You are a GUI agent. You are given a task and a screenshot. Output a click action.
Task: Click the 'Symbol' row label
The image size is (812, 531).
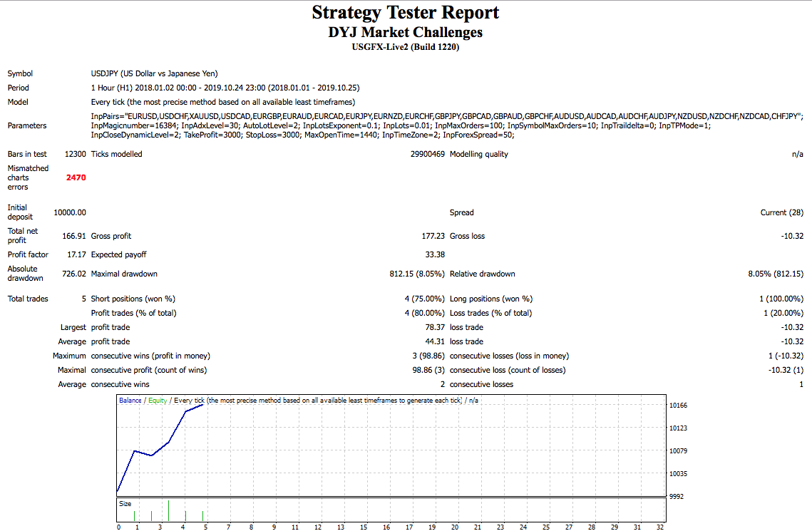click(x=20, y=73)
